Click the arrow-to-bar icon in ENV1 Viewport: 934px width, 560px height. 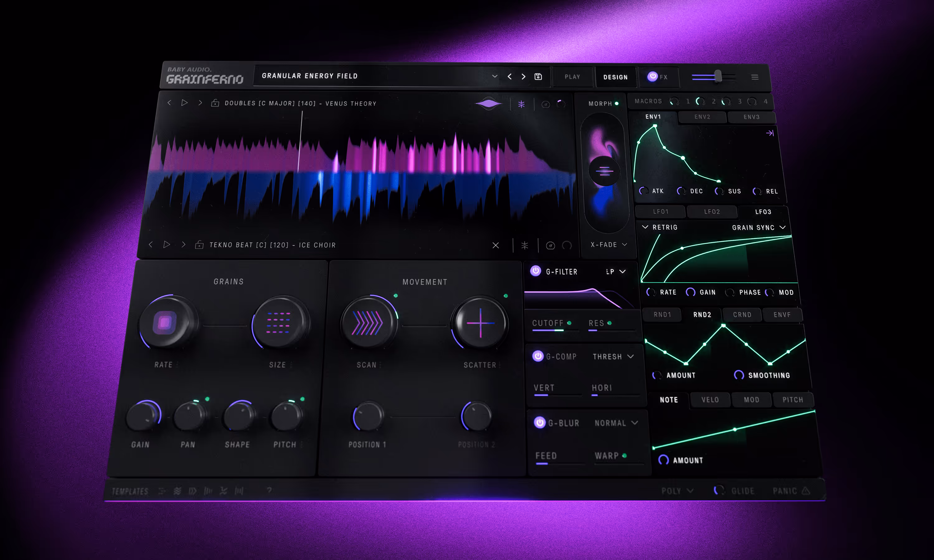click(x=770, y=133)
